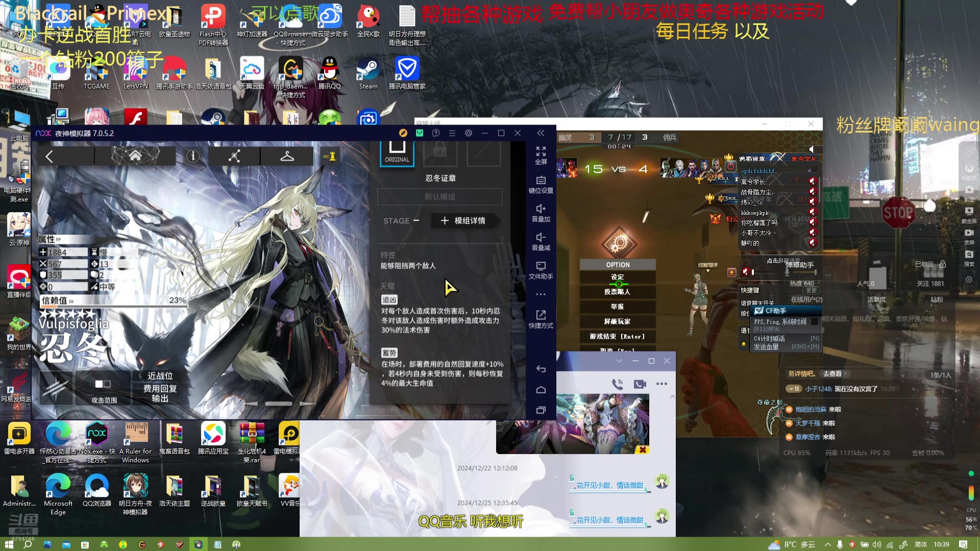Decrease volume (音量减) in Nox sidebar
The image size is (980, 551).
[541, 241]
